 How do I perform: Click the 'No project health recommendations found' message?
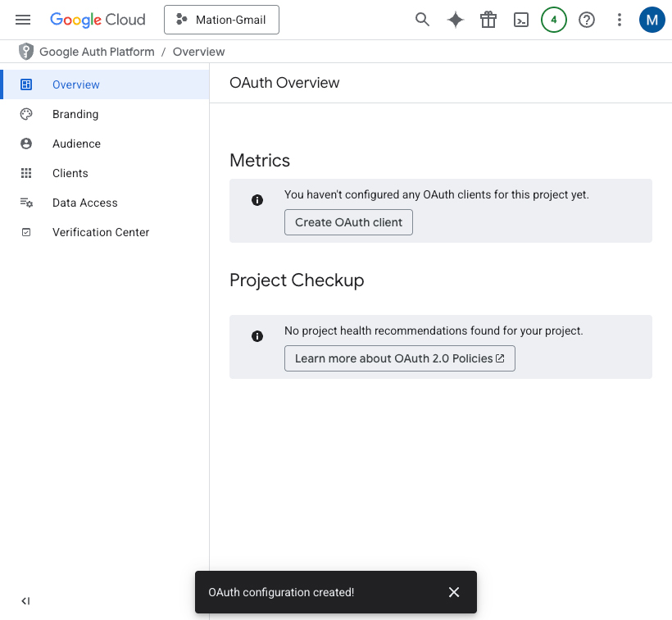point(434,331)
